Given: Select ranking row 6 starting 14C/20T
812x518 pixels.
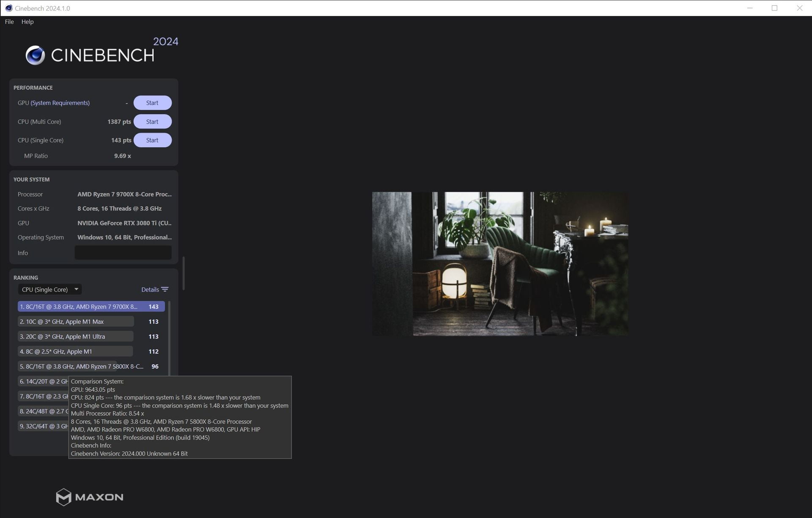Looking at the screenshot, I should (x=43, y=381).
